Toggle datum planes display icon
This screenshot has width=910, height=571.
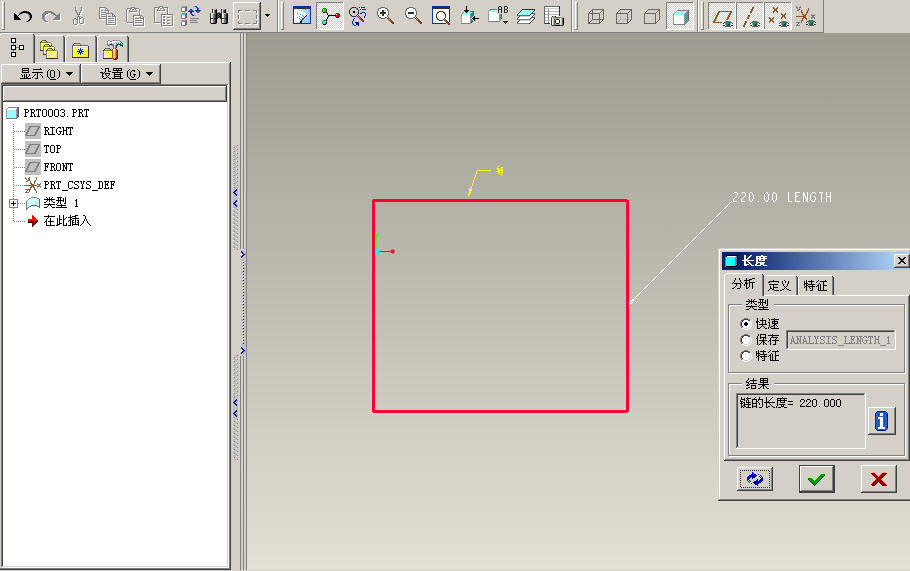click(x=721, y=16)
